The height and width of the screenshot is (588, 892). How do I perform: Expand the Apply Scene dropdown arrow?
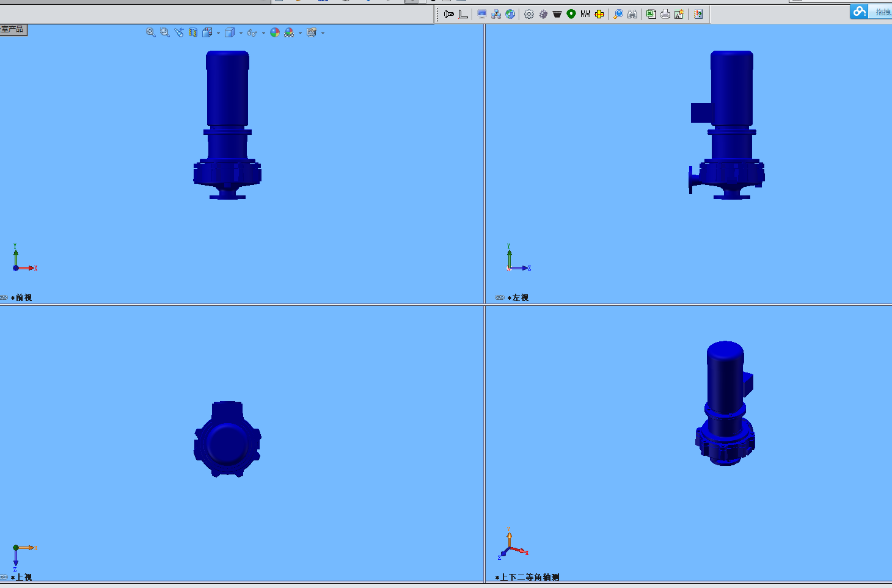click(300, 33)
